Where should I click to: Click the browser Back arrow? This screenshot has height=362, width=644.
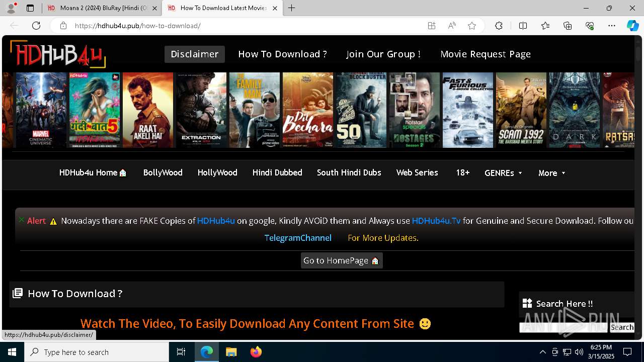tap(14, 26)
